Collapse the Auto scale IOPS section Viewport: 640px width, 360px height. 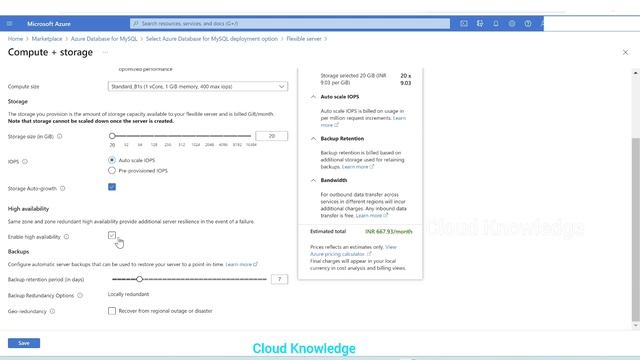(x=313, y=97)
